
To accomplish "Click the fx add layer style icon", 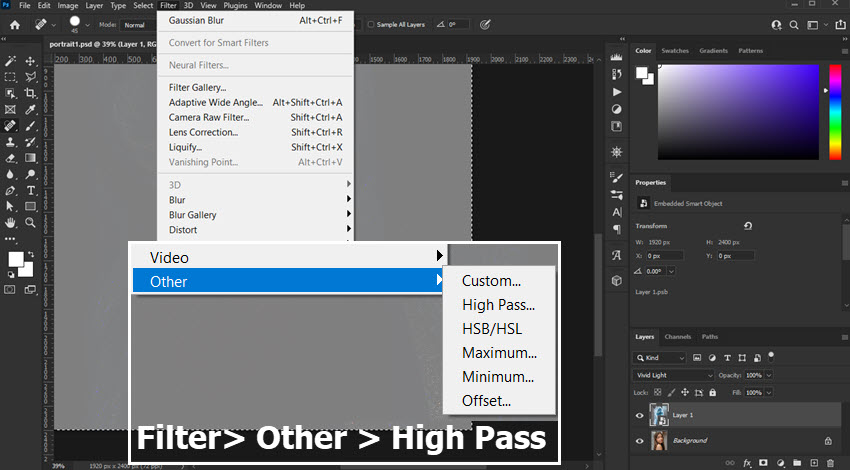I will [x=747, y=463].
